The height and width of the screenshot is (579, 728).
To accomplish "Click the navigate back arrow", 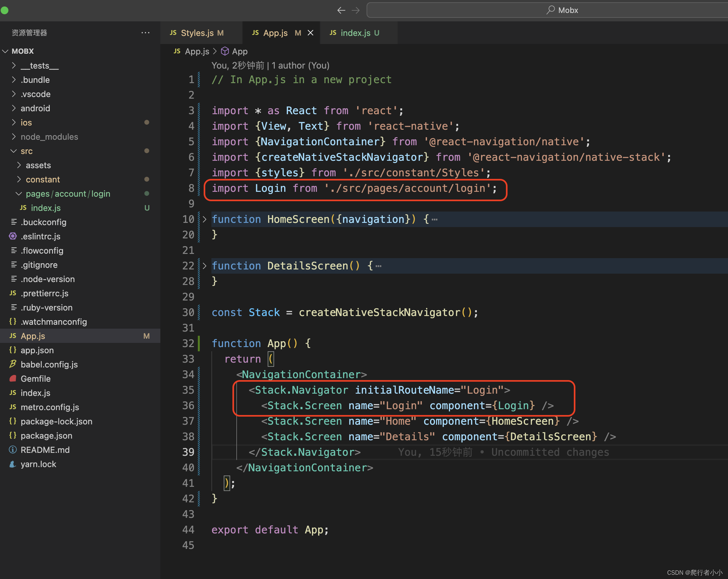I will 341,10.
